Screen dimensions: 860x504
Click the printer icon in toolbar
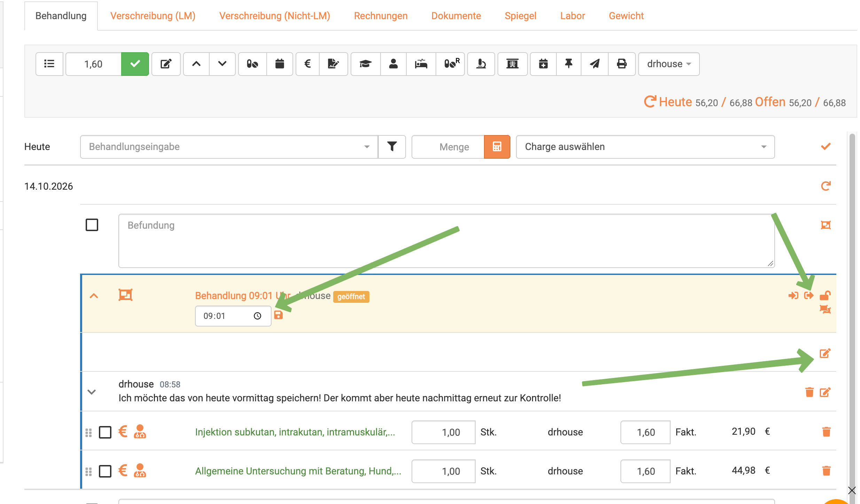point(622,64)
